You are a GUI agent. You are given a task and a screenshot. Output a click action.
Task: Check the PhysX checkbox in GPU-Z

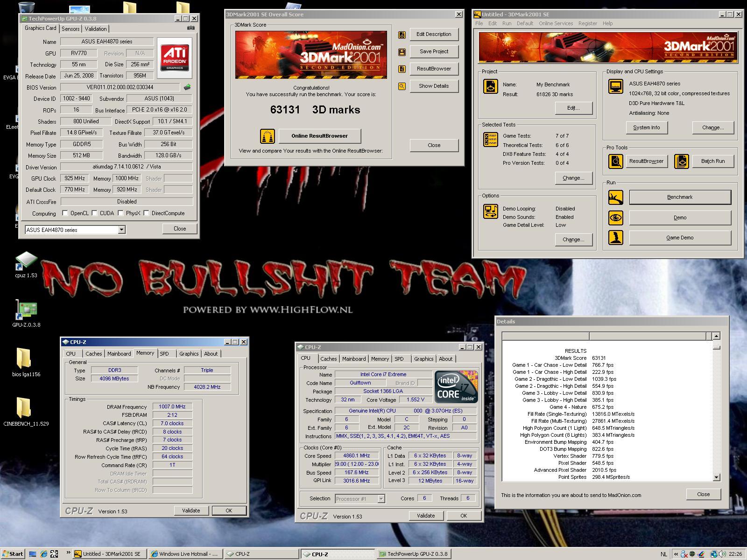(x=121, y=213)
